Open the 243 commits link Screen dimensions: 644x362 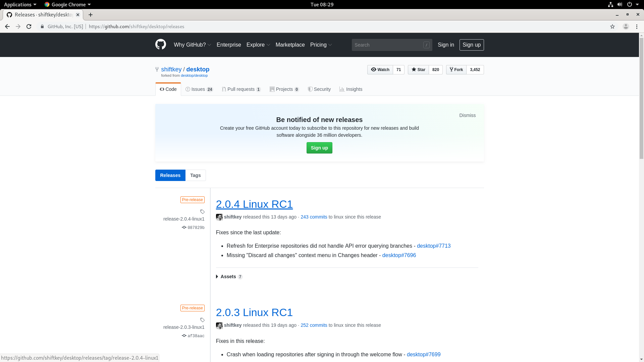point(314,217)
